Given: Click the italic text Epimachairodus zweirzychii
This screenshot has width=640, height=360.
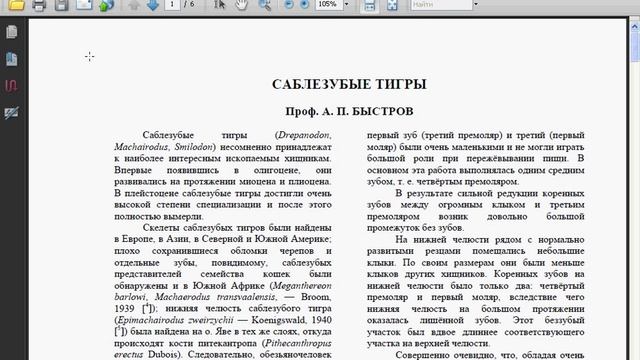Looking at the screenshot, I should 176,320.
